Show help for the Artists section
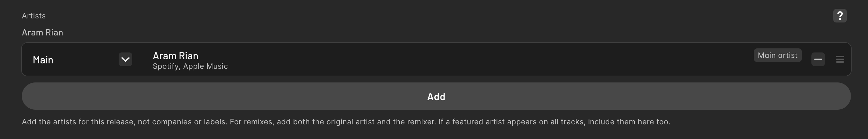This screenshot has height=139, width=868. tap(840, 16)
